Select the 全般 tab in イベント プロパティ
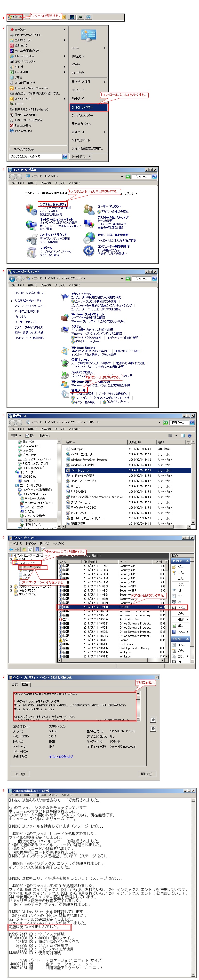 click(x=15, y=684)
